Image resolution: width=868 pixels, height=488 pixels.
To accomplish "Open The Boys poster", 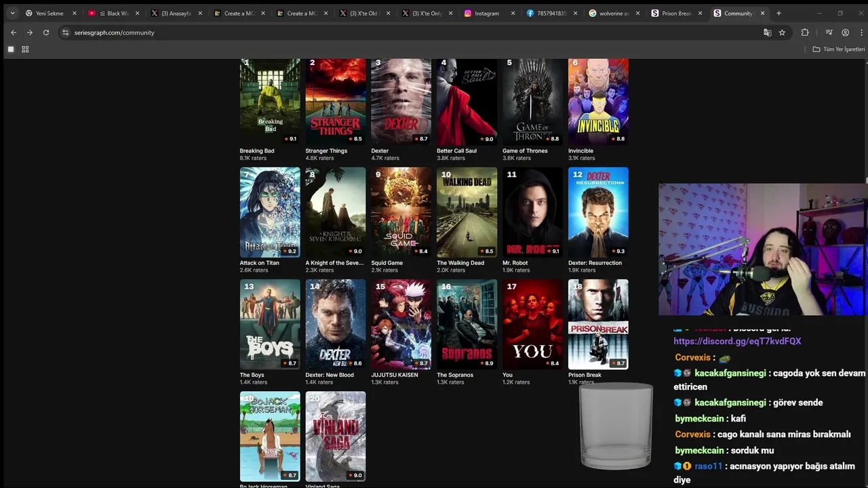I will click(270, 324).
